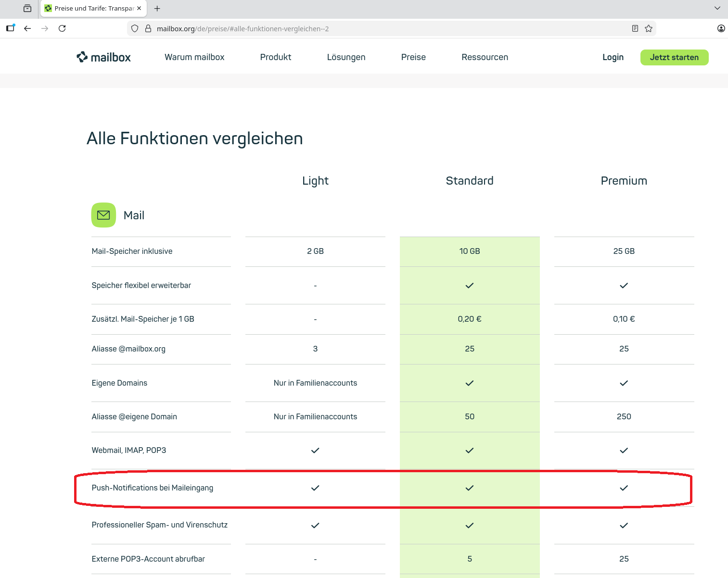Select the Preise menu item
Screen dimensions: 728x578
[413, 57]
